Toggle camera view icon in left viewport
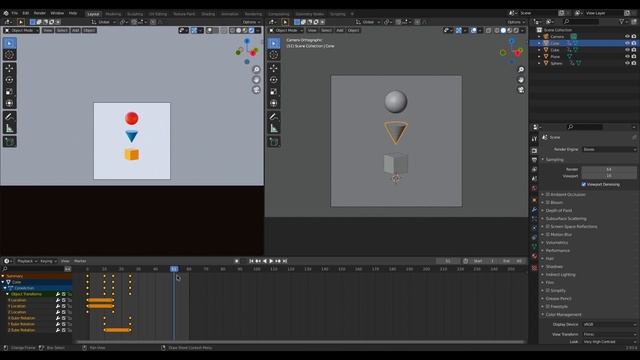The width and height of the screenshot is (640, 360). [256, 90]
